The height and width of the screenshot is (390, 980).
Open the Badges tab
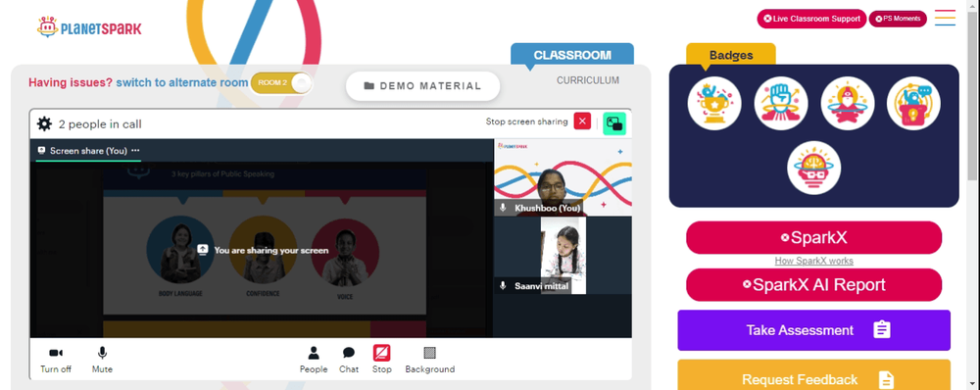click(731, 55)
